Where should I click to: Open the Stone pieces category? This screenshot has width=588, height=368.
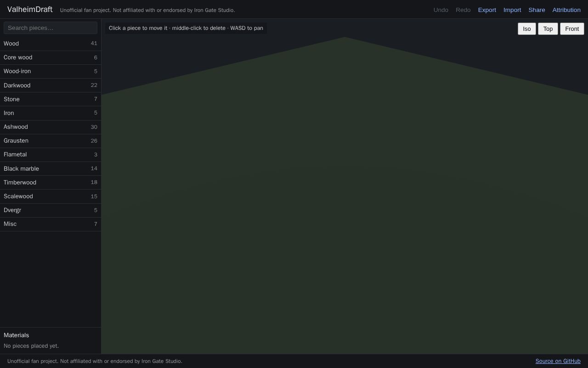[51, 99]
